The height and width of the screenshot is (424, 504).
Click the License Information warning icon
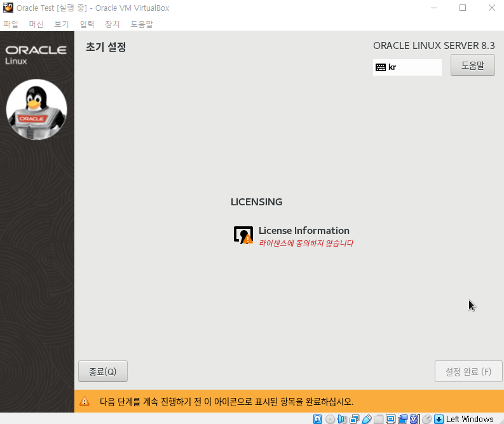243,235
